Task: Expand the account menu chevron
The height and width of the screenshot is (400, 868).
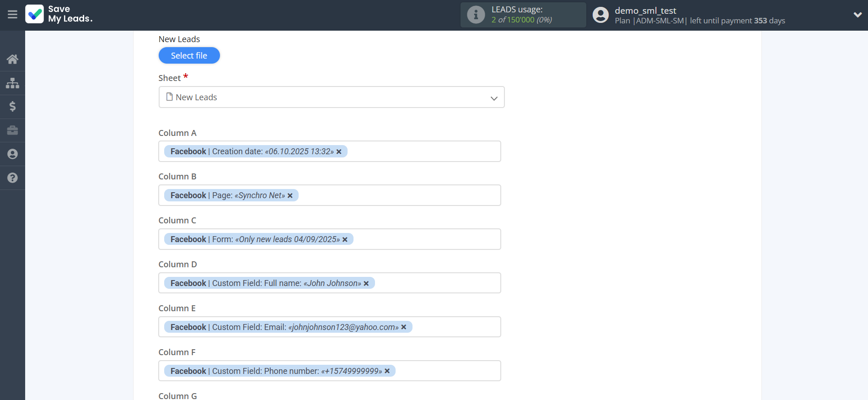Action: click(x=857, y=15)
